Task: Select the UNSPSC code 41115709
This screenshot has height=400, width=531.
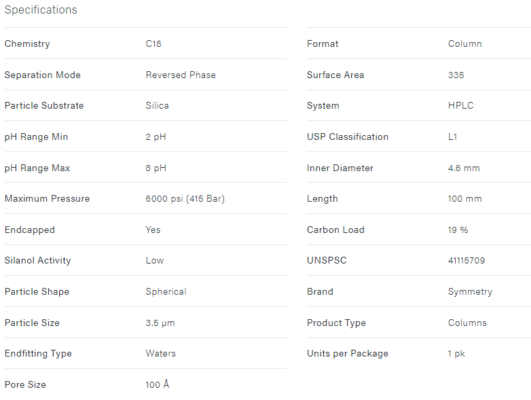Action: tap(466, 260)
